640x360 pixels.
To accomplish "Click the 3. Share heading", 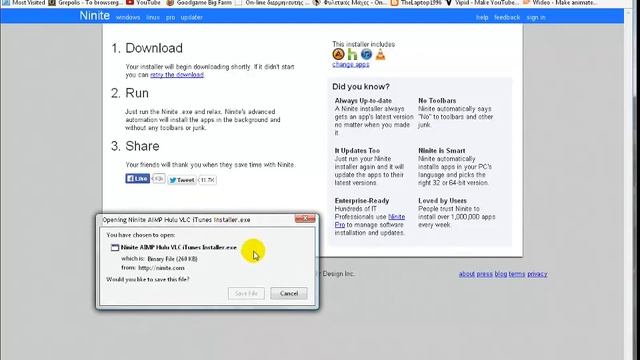I will (135, 146).
